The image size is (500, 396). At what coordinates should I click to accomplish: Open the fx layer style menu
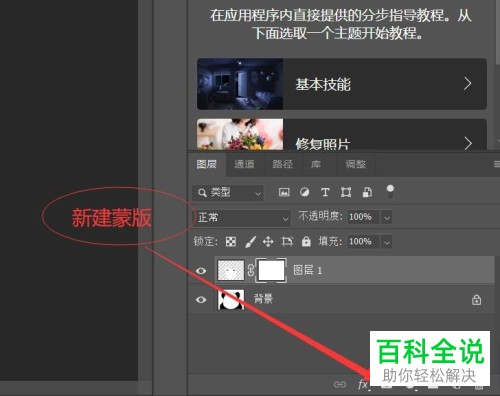coord(363,385)
